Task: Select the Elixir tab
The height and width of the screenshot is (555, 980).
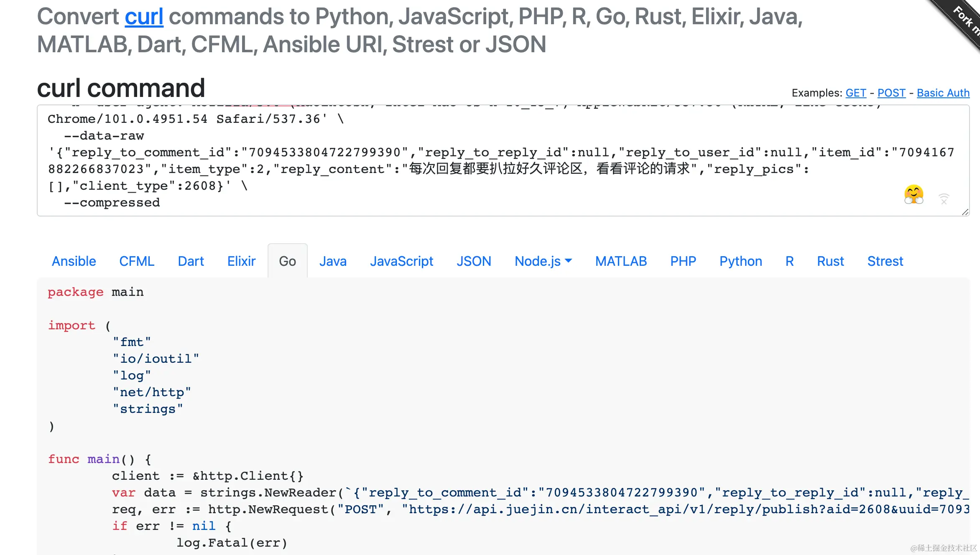Action: tap(241, 261)
